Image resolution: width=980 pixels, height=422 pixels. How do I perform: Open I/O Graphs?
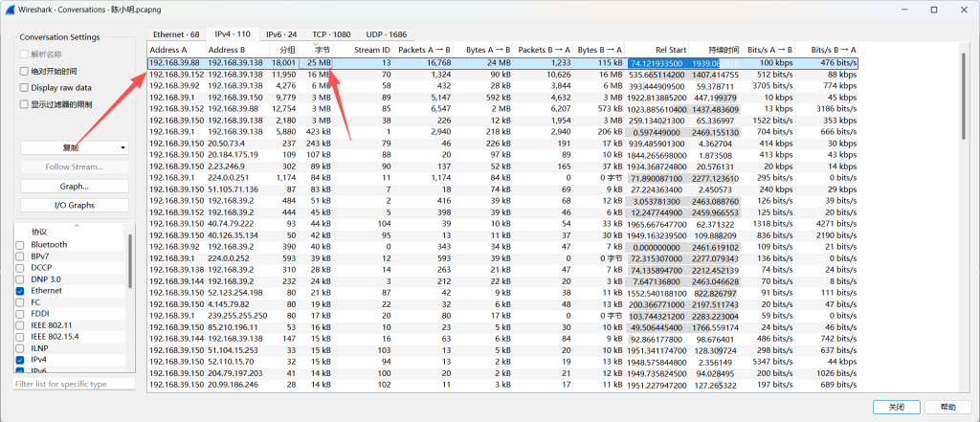tap(75, 205)
